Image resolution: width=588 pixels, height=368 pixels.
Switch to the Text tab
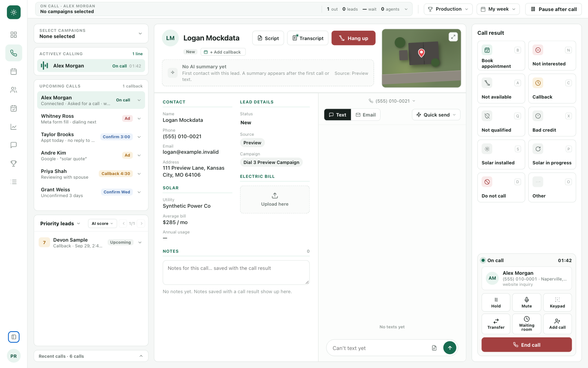coord(338,115)
